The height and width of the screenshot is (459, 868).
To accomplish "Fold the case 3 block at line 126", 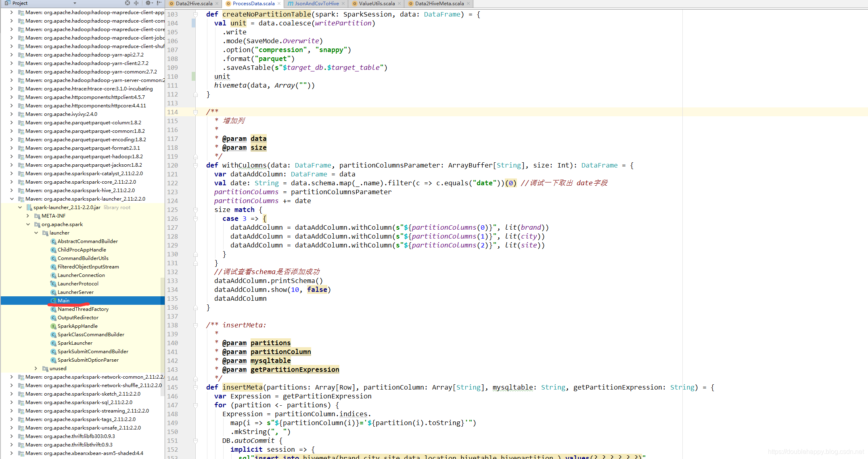I will pyautogui.click(x=196, y=219).
